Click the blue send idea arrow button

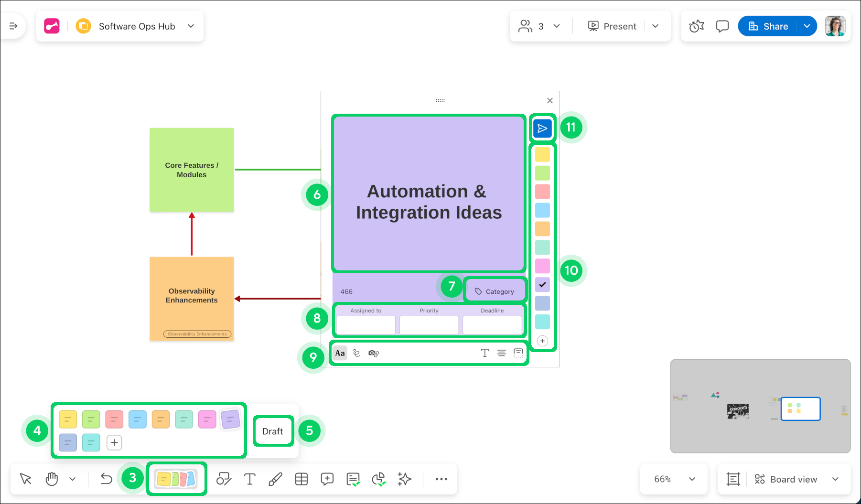(542, 129)
